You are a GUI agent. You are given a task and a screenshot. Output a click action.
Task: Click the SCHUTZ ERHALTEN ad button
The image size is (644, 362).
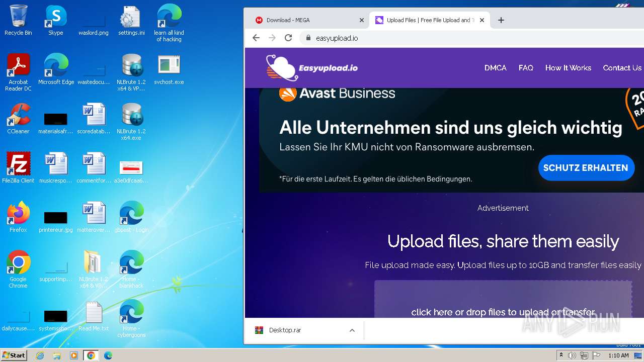point(586,168)
